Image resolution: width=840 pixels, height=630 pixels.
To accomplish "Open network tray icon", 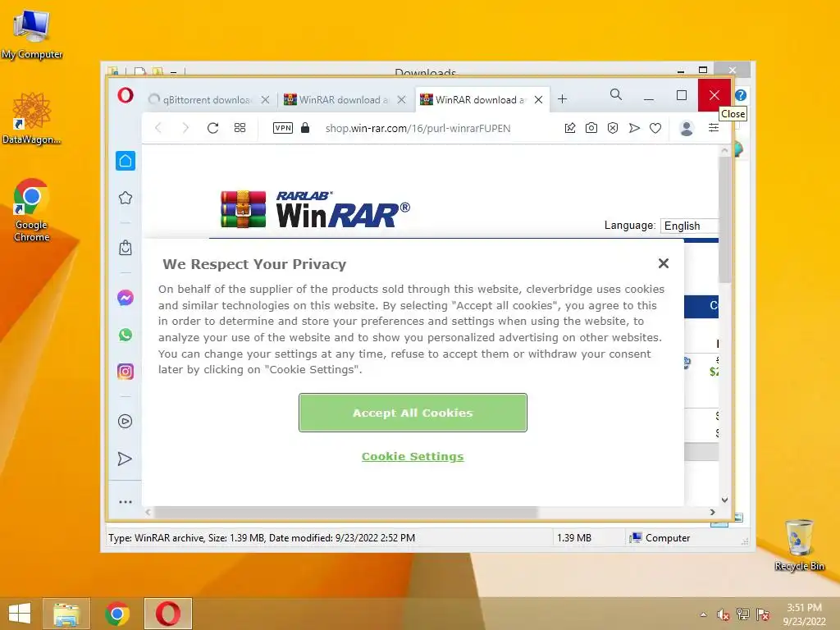I will (743, 614).
